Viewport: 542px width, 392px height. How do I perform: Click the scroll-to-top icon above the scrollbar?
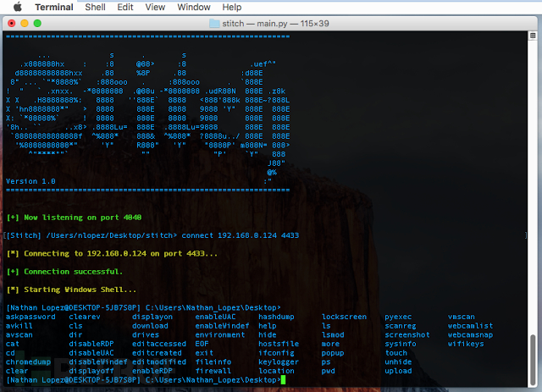(x=533, y=36)
